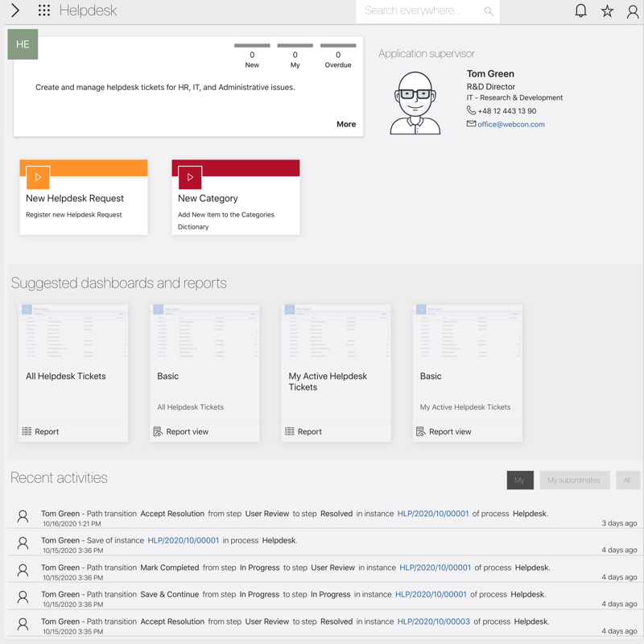The width and height of the screenshot is (644, 644).
Task: Expand description with More link
Action: 346,124
